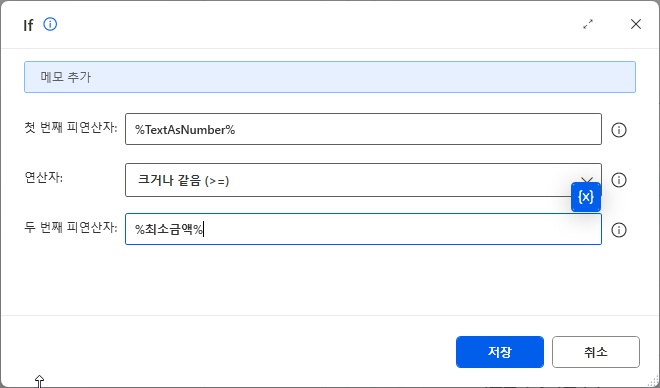The image size is (660, 388).
Task: Click the 연산자: label
Action: pos(44,178)
